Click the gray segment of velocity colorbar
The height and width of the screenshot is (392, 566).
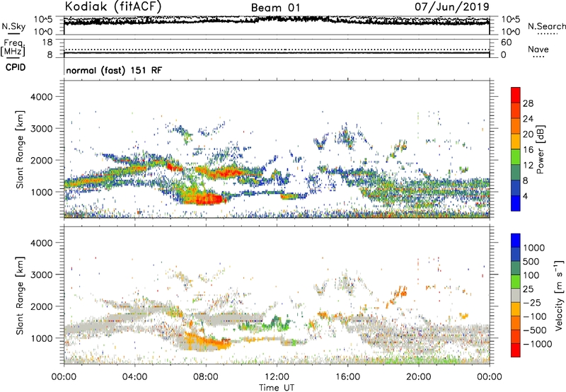pyautogui.click(x=516, y=295)
